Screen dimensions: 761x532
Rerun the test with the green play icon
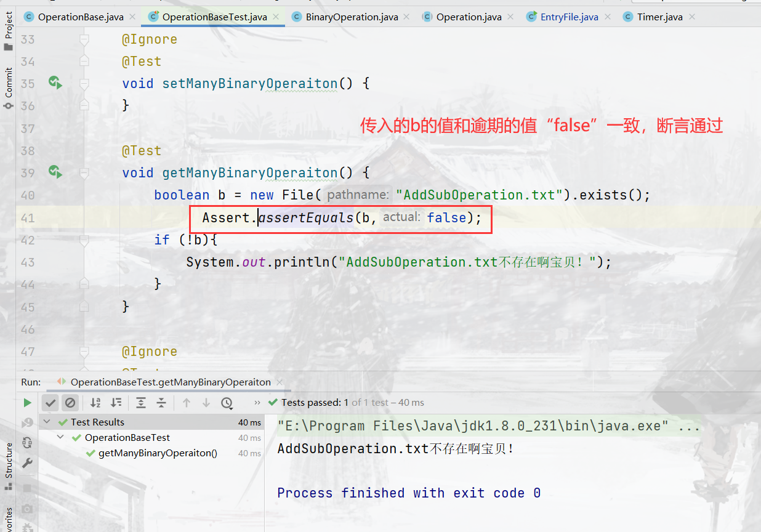27,403
